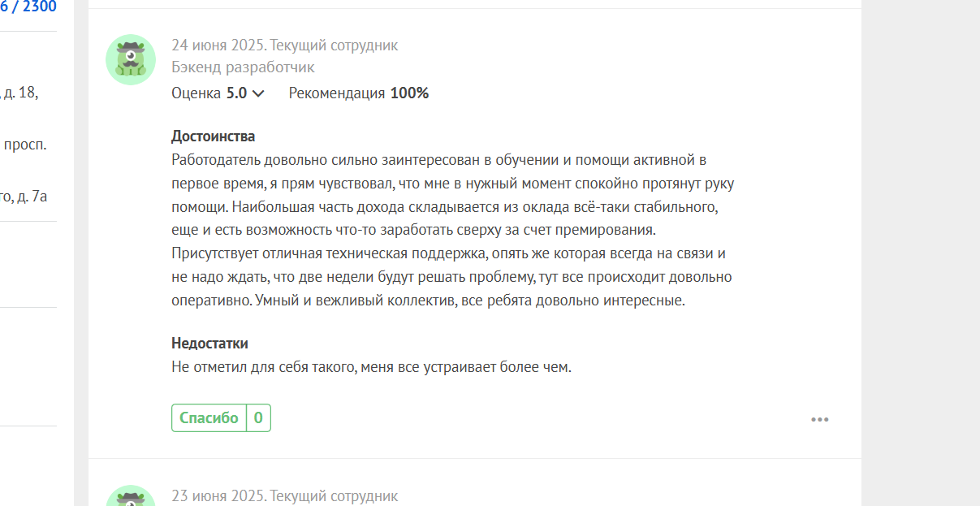Click the 5.0 rating value
980x506 pixels.
click(x=236, y=93)
